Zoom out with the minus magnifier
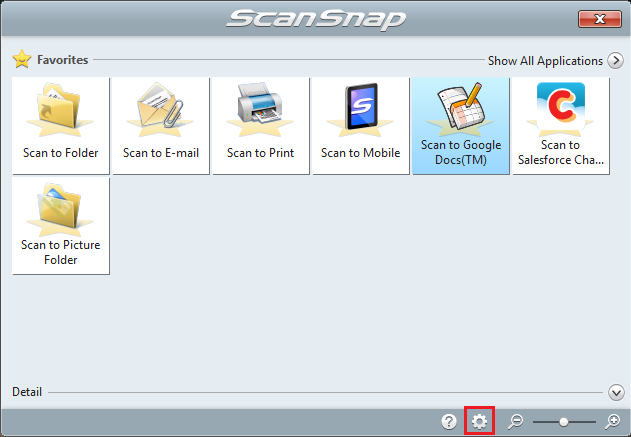 (515, 421)
